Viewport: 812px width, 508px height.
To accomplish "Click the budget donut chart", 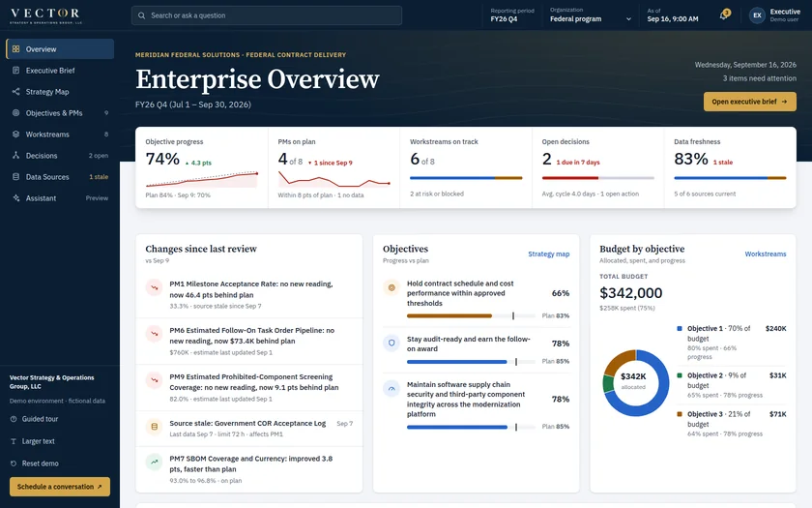I will click(x=636, y=382).
